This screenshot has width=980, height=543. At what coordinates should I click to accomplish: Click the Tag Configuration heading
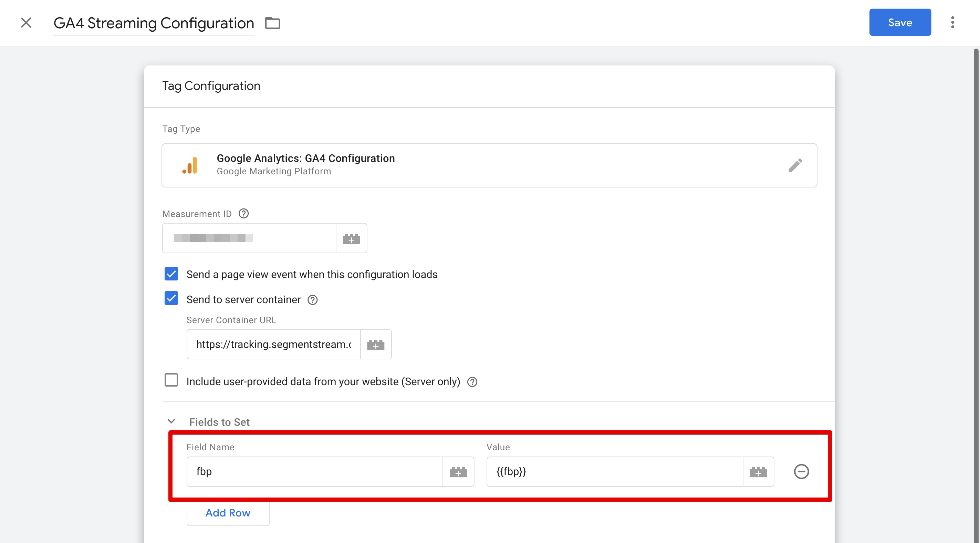pyautogui.click(x=211, y=86)
